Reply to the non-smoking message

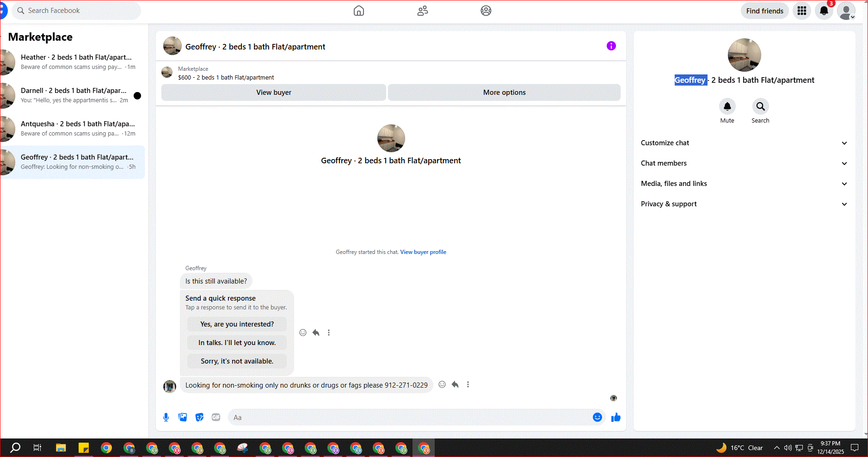pos(455,384)
